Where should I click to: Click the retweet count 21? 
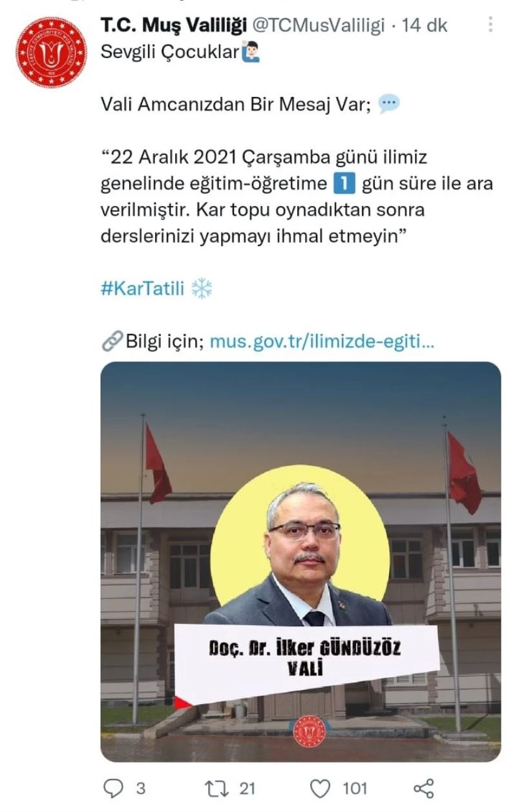point(248,788)
